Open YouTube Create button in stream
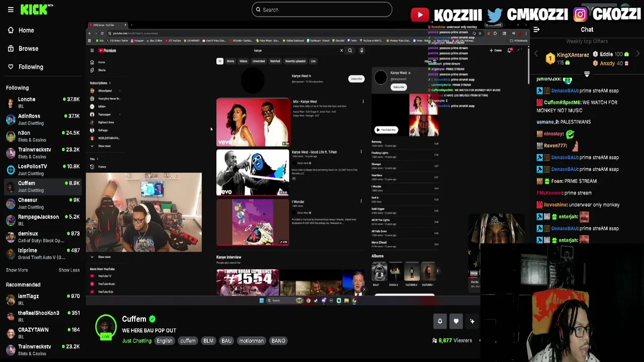 point(496,50)
